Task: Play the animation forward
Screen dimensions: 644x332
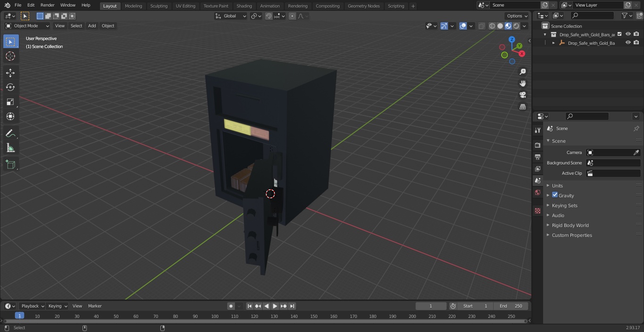Action: [275, 306]
